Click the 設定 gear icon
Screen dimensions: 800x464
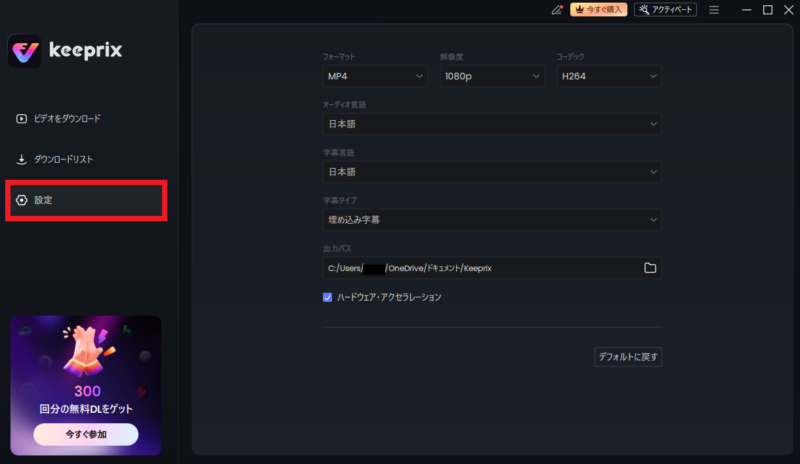pos(22,201)
